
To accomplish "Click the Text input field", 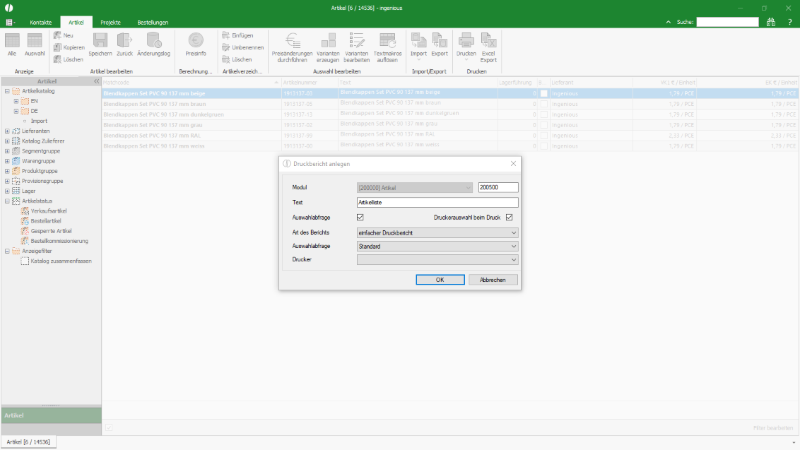I will (438, 203).
